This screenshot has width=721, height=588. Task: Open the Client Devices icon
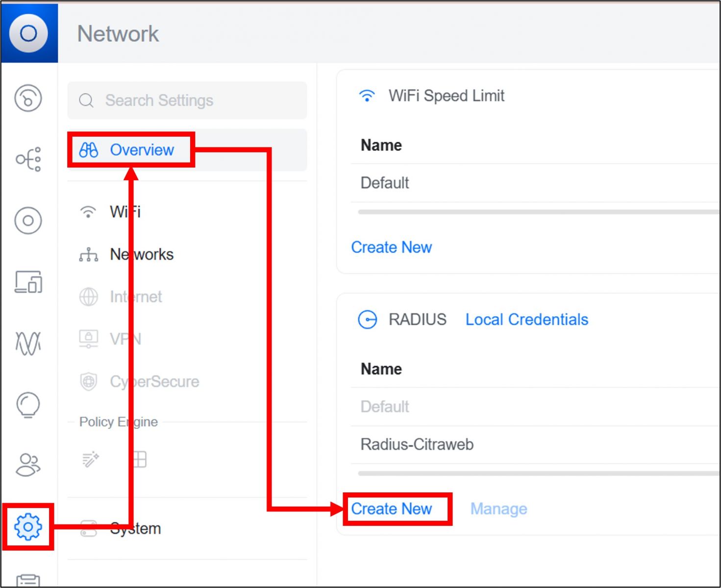pos(28,282)
